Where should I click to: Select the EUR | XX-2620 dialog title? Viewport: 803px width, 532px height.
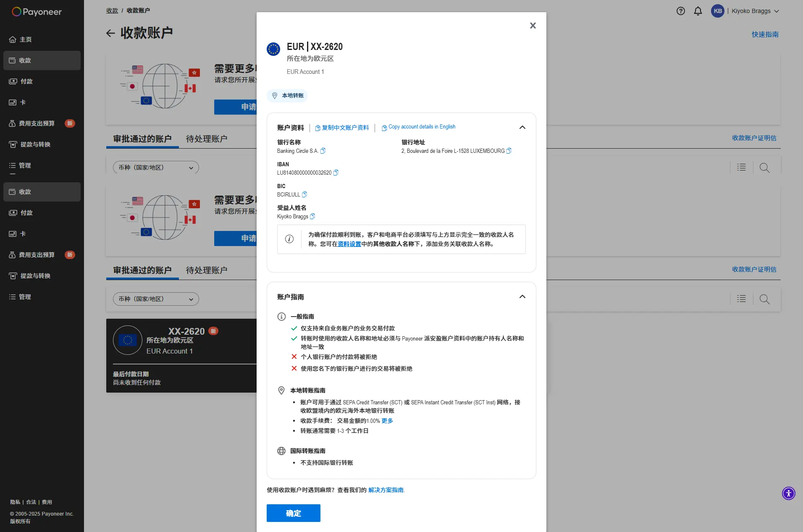click(x=315, y=47)
